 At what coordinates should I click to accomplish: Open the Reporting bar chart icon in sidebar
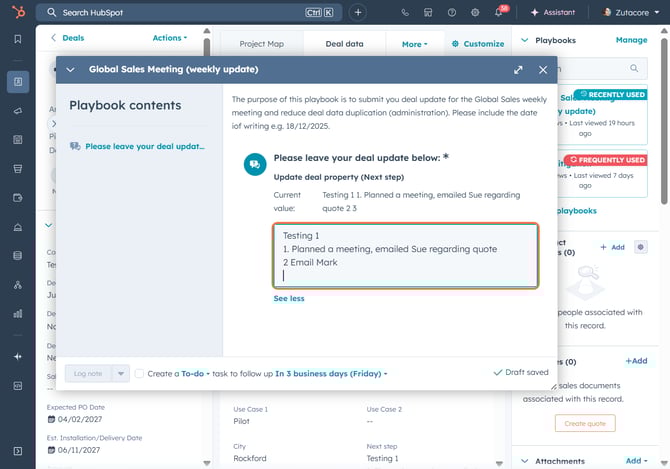[x=17, y=313]
